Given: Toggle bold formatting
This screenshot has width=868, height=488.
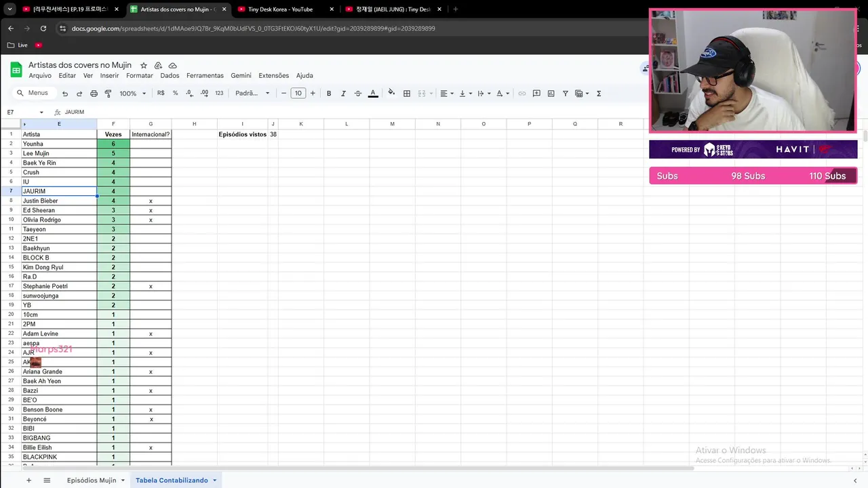Looking at the screenshot, I should (x=329, y=94).
